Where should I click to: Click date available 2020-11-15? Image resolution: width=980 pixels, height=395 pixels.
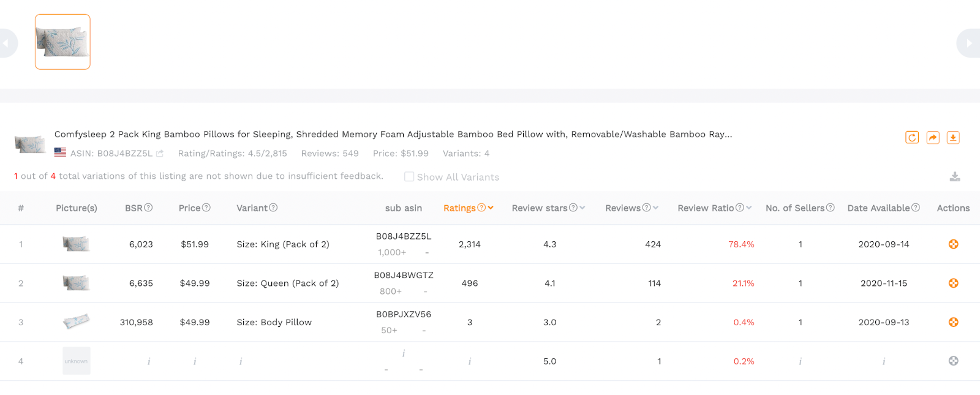pyautogui.click(x=884, y=284)
